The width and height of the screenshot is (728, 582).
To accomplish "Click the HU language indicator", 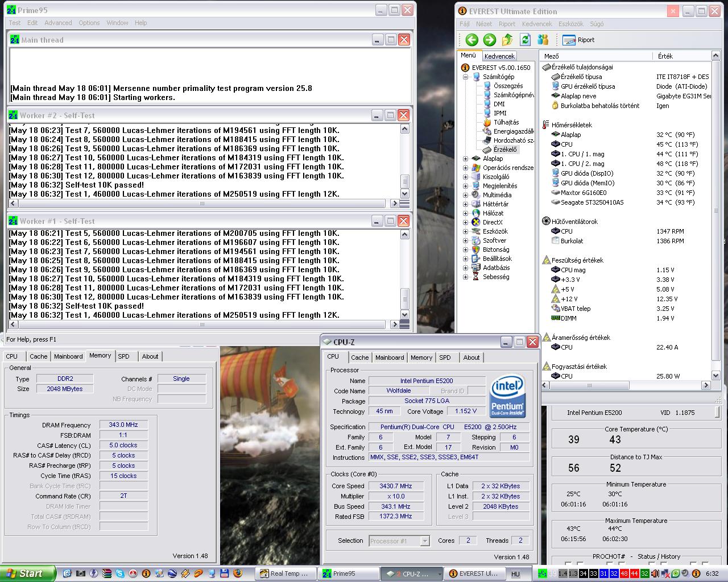I will click(x=515, y=574).
